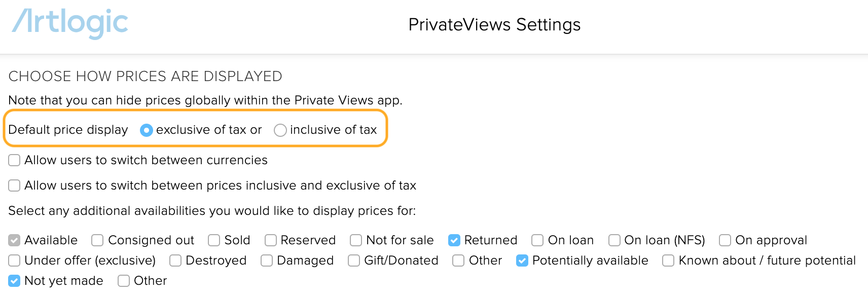Viewport: 868px width, 298px height.
Task: Tick the Sold availability checkbox
Action: click(x=214, y=240)
